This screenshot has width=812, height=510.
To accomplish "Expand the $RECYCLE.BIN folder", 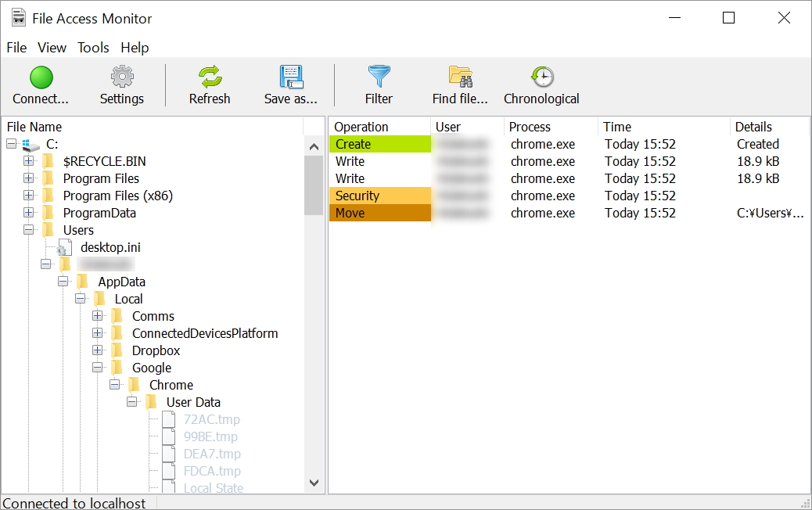I will pos(27,161).
